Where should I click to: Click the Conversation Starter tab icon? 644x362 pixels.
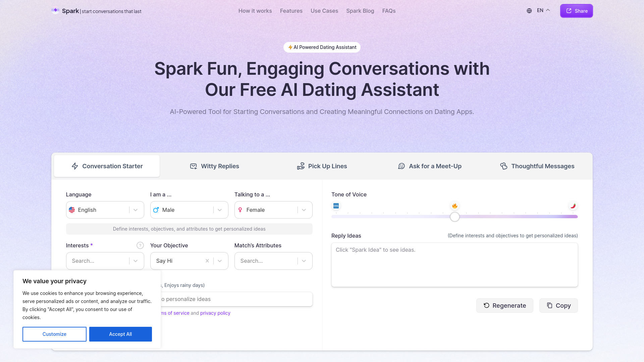(74, 166)
